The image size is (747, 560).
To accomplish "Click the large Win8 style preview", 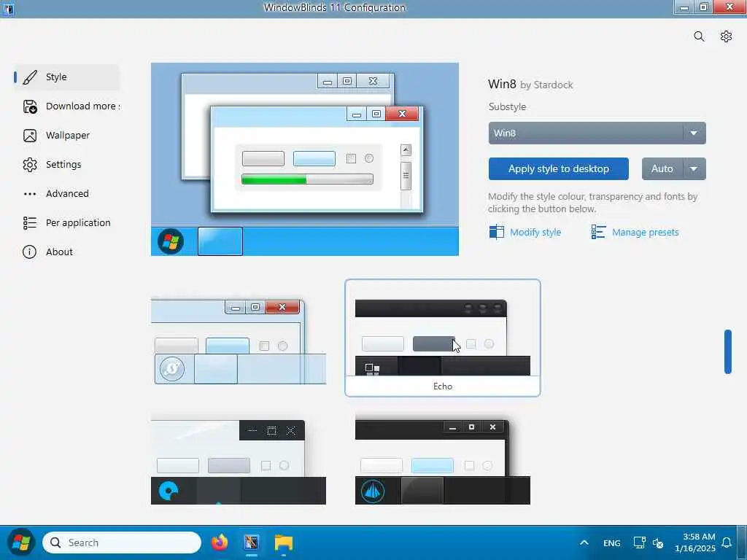I will [x=305, y=159].
